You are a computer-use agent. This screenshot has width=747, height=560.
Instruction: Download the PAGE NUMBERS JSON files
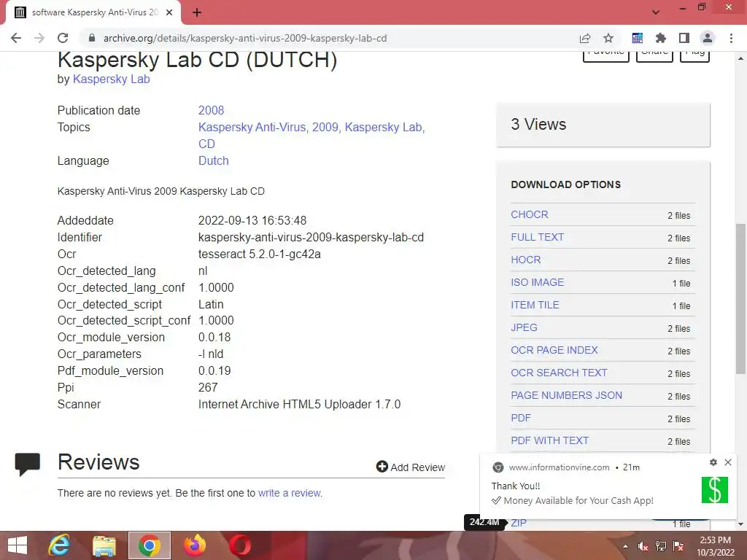pyautogui.click(x=566, y=396)
